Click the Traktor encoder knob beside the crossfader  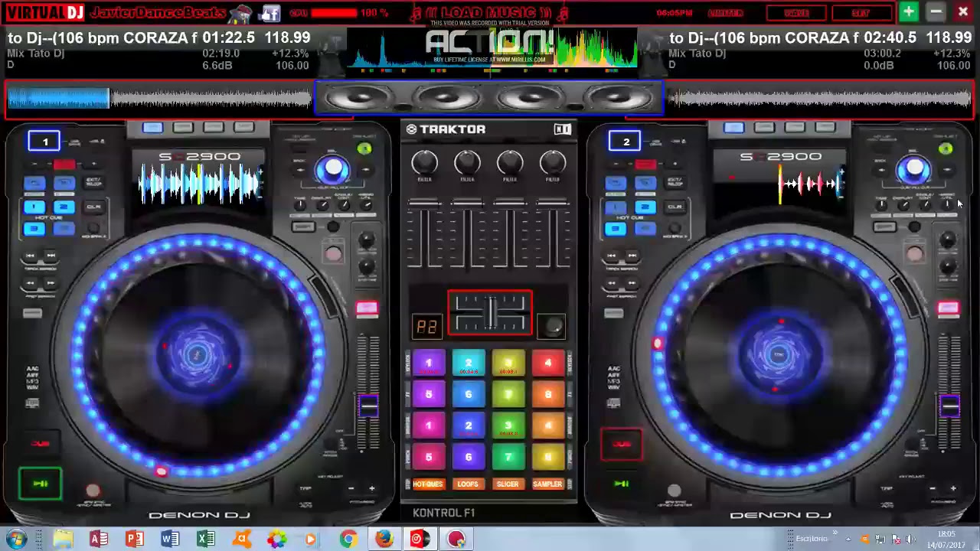click(551, 326)
